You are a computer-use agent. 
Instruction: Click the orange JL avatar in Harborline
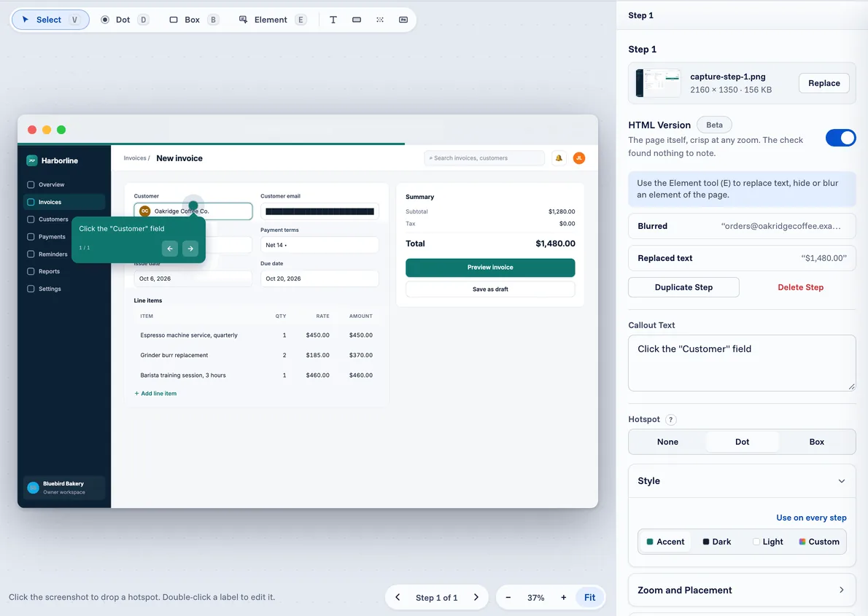tap(579, 158)
